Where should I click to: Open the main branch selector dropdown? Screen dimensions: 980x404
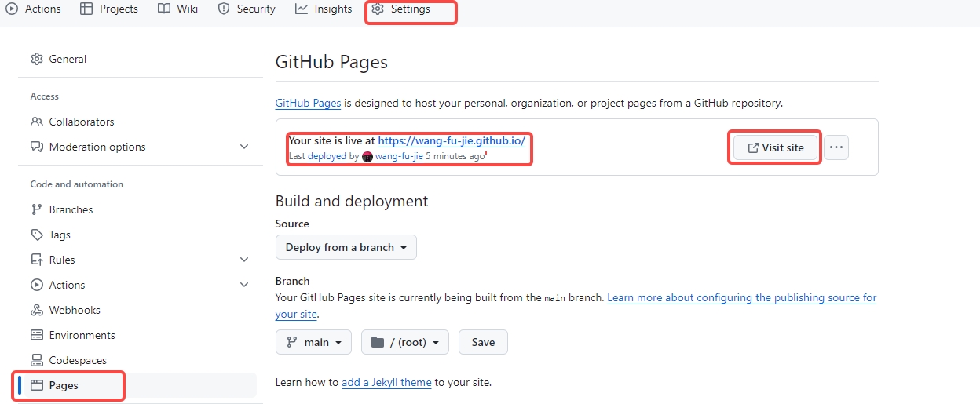[314, 342]
